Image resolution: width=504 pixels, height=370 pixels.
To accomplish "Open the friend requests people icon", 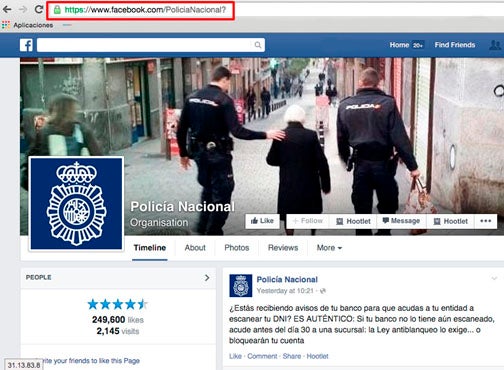I will pos(495,45).
